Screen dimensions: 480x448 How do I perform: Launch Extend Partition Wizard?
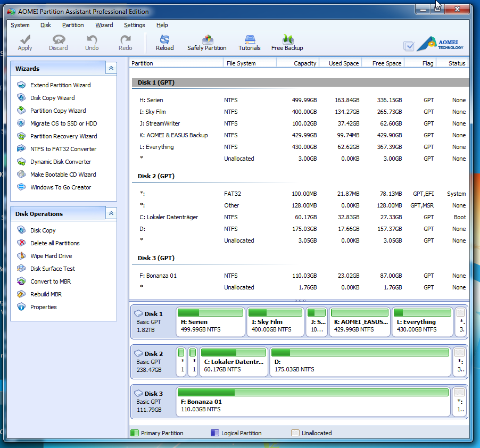pyautogui.click(x=60, y=85)
